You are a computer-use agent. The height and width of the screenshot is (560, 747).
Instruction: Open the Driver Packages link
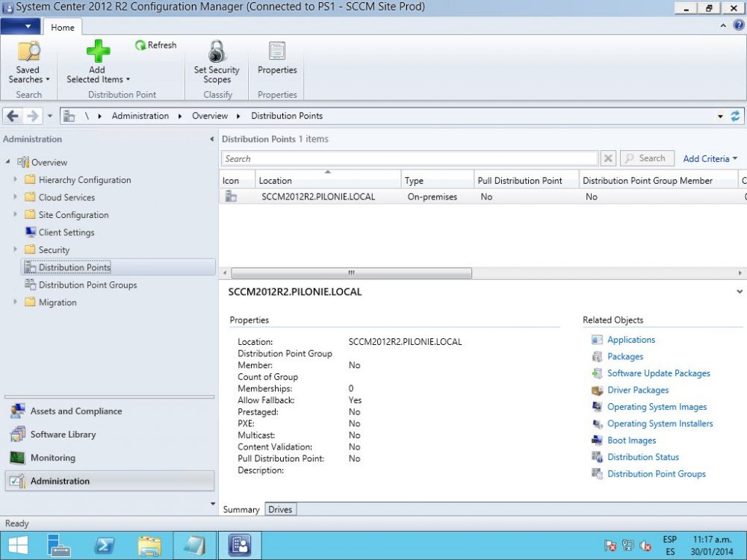tap(638, 390)
